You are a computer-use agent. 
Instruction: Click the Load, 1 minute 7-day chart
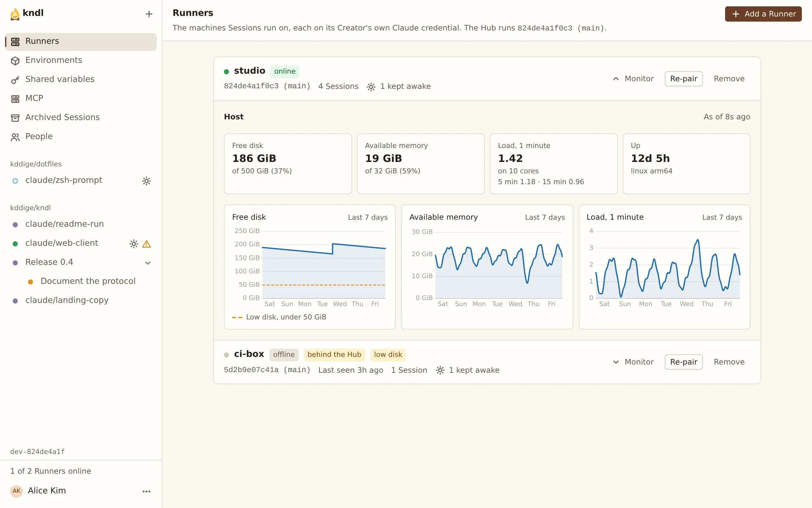point(664,267)
